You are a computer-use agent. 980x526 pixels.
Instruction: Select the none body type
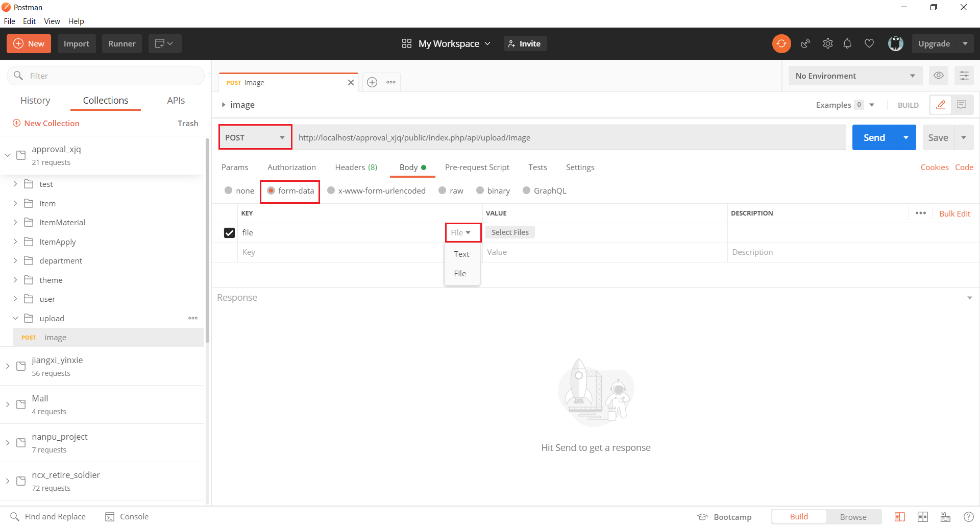pyautogui.click(x=228, y=190)
